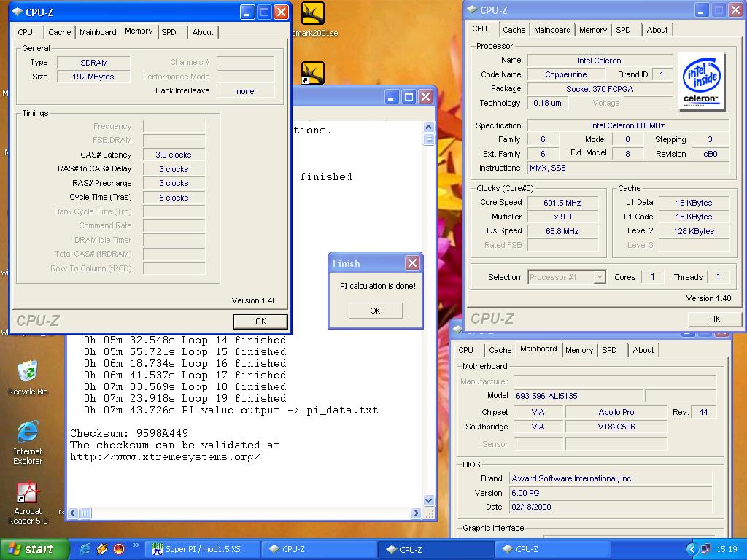Click Model field 693-596-ALI5135

click(578, 396)
